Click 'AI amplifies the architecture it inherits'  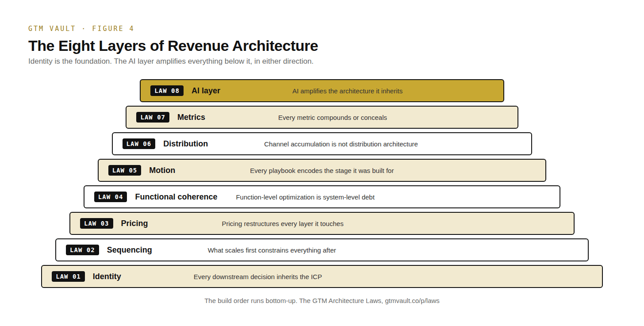pos(347,91)
